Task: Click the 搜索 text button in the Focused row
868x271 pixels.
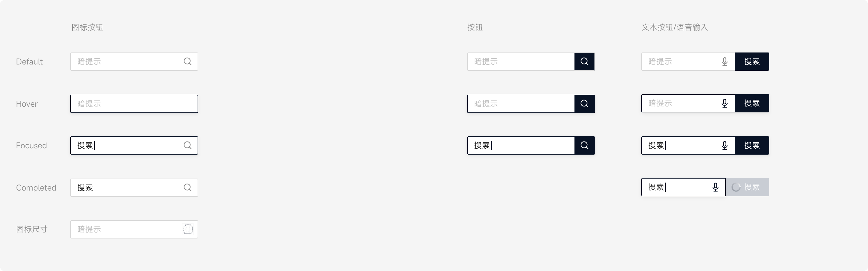Action: [752, 145]
